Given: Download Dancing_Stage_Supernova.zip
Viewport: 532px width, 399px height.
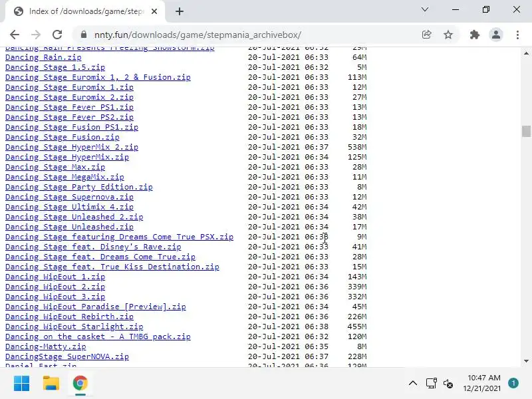Looking at the screenshot, I should [69, 197].
